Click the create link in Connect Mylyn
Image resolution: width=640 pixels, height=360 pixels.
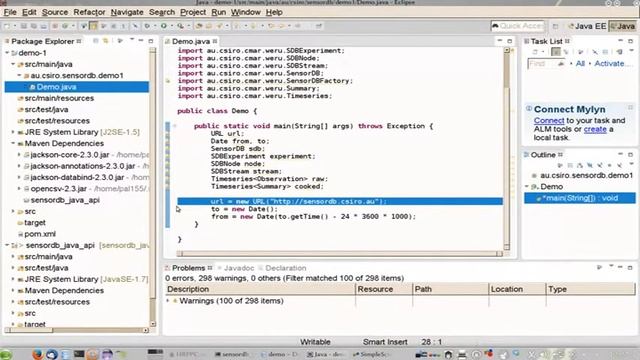[x=595, y=129]
